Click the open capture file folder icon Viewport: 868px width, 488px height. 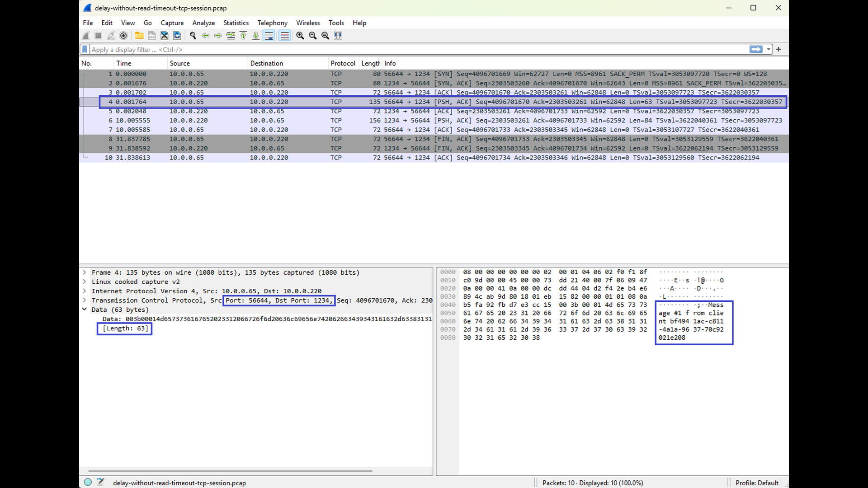pos(139,36)
